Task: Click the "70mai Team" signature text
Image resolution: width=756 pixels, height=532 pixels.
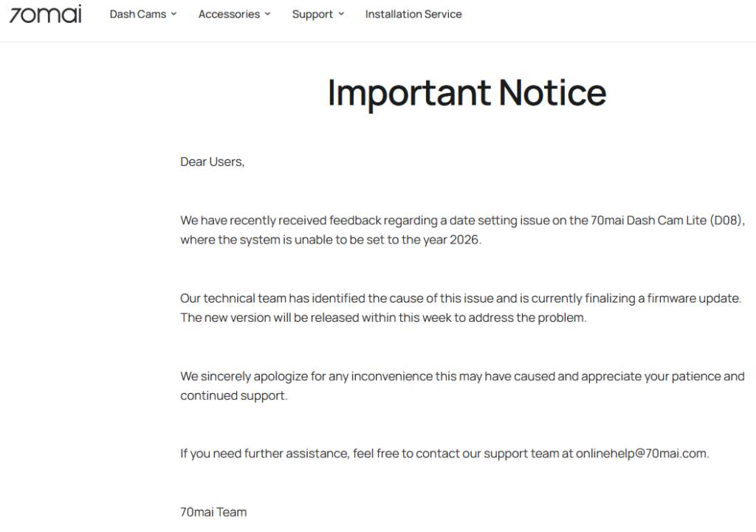Action: point(213,511)
